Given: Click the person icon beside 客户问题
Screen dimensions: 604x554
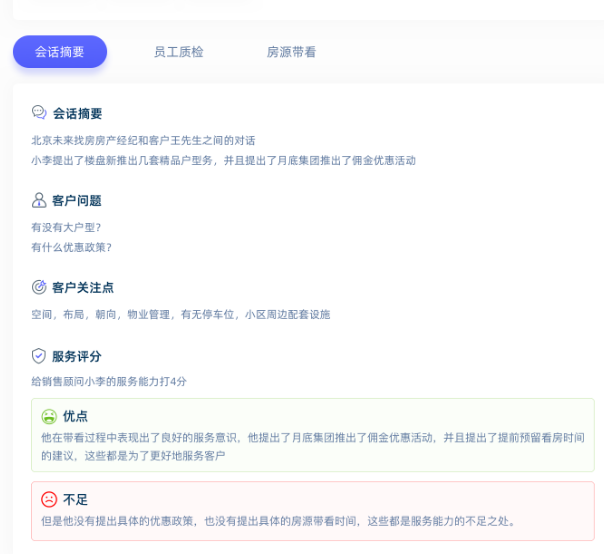Looking at the screenshot, I should pos(39,200).
